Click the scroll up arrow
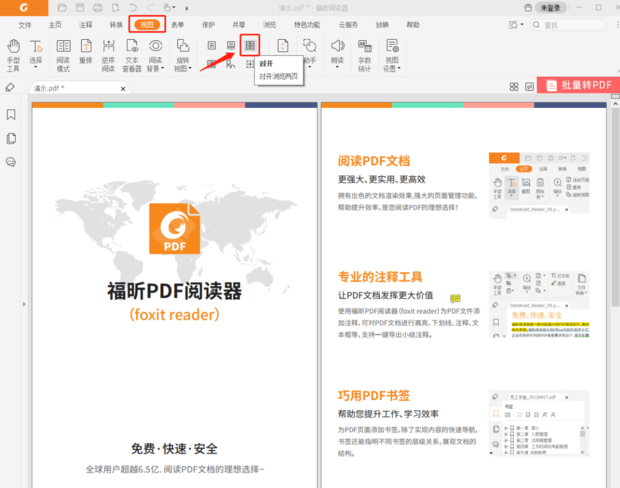The width and height of the screenshot is (620, 488). click(x=615, y=104)
